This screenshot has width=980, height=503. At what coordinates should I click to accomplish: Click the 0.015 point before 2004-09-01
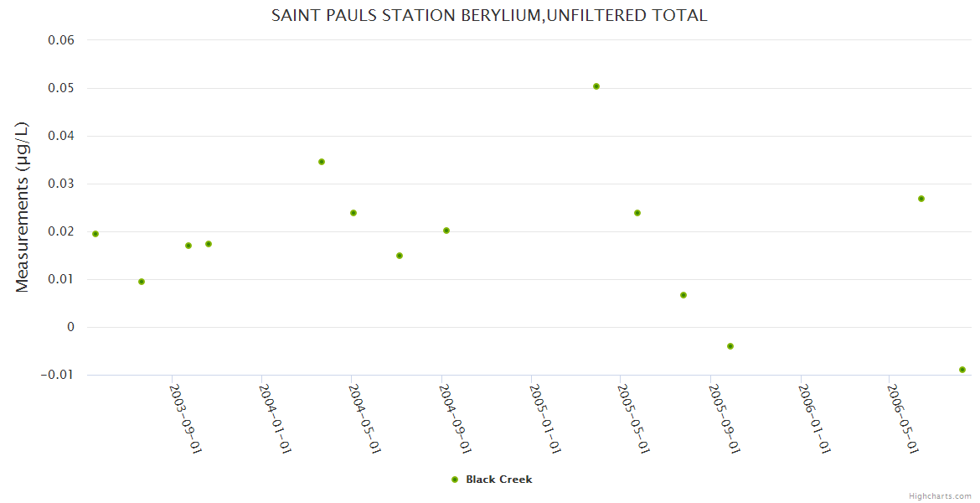point(400,256)
